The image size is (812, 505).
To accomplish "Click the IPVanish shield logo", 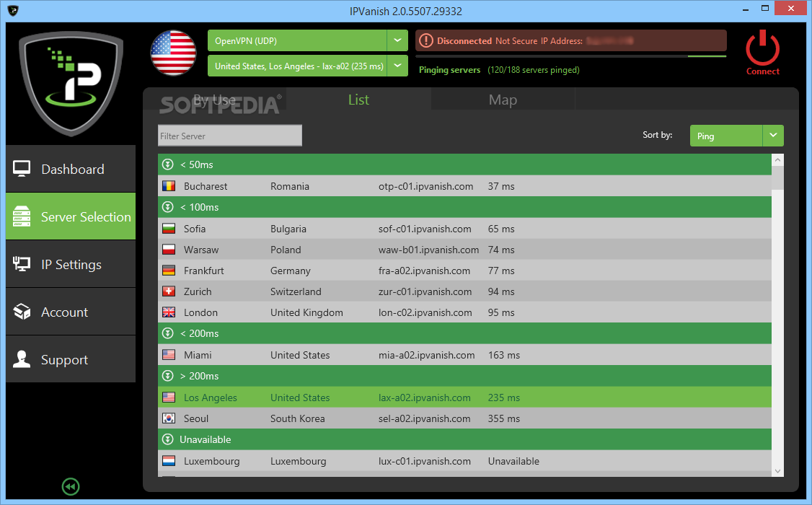I will 71,83.
